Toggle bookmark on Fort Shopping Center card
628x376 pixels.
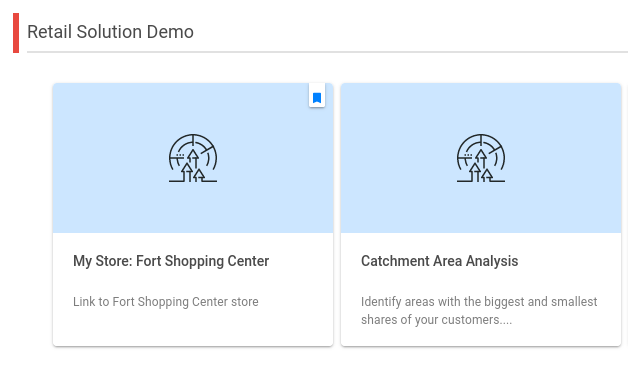[317, 96]
